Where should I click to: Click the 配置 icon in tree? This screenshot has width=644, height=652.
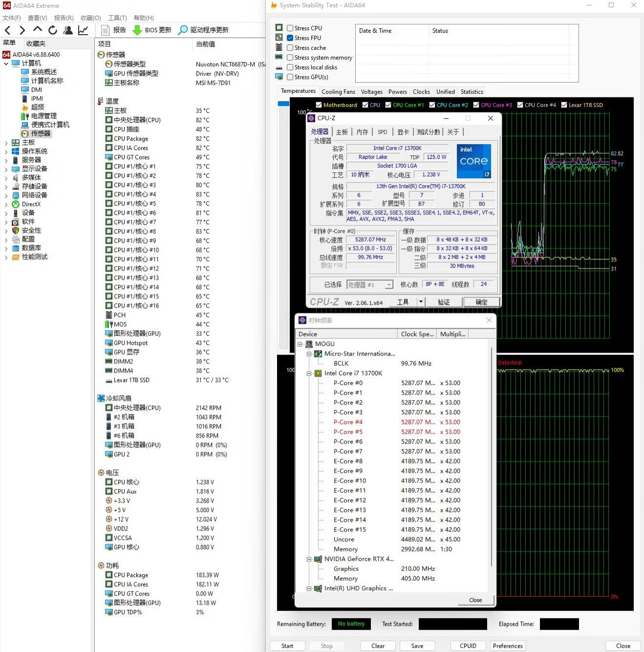point(16,239)
